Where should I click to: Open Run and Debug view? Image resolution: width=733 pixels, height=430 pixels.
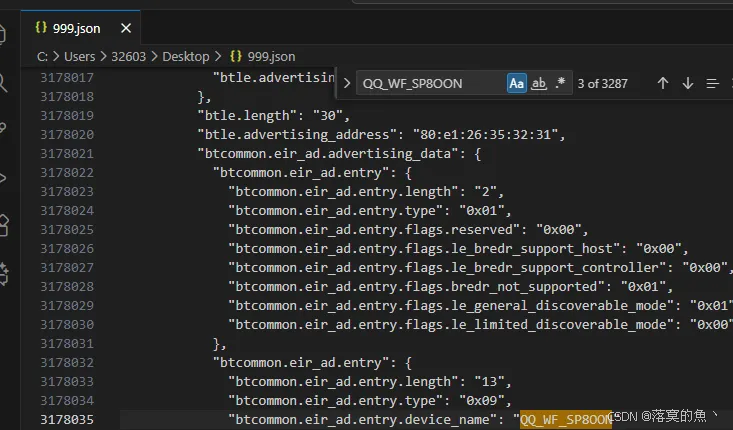pyautogui.click(x=3, y=178)
